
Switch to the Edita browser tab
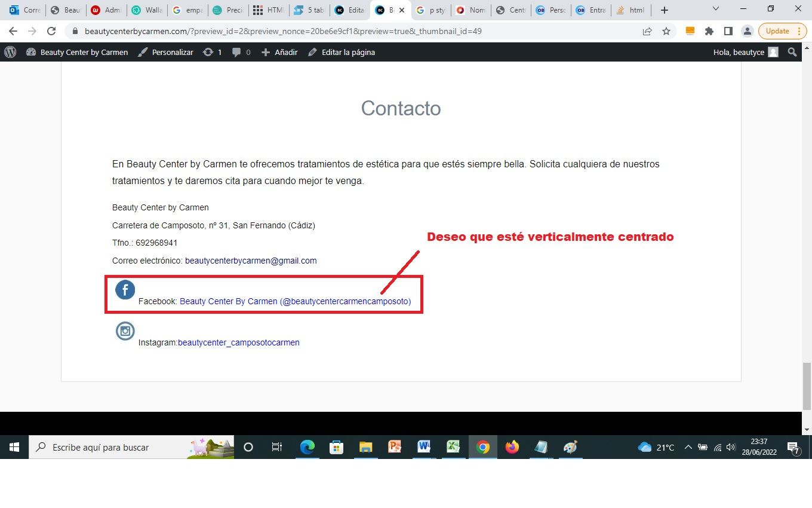(350, 10)
